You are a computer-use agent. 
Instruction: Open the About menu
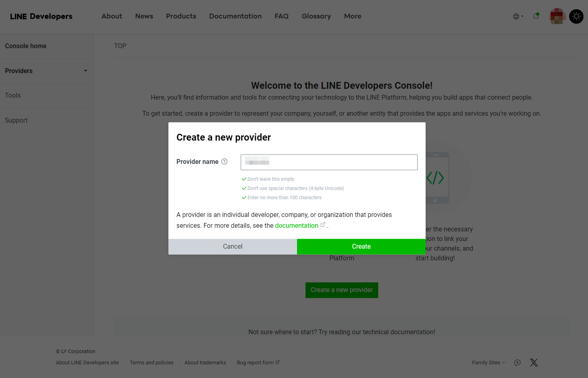112,16
